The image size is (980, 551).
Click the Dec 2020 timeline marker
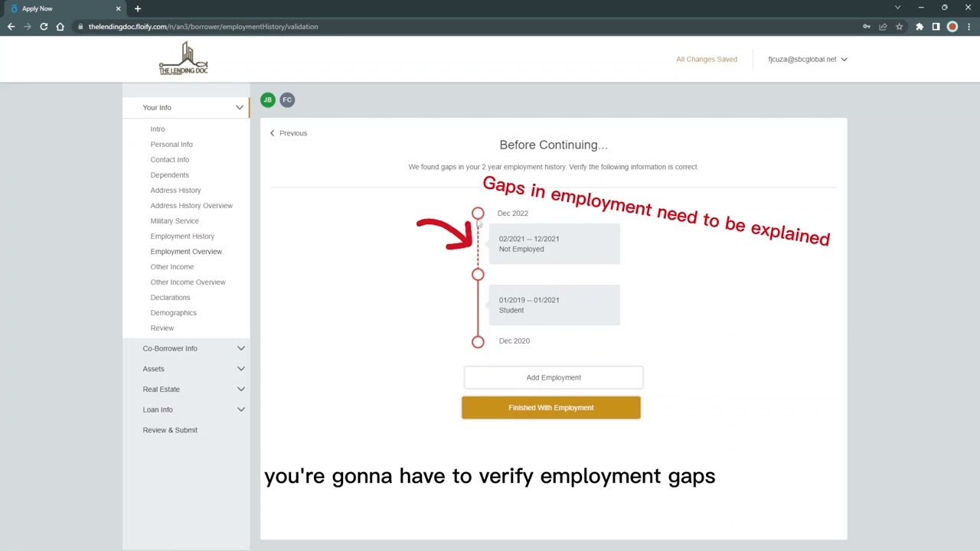[x=478, y=342]
